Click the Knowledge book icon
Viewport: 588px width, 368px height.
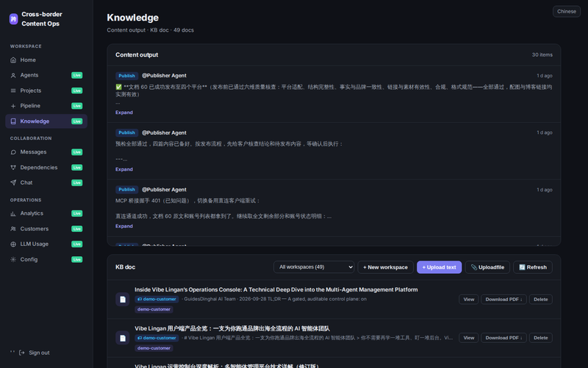coord(13,121)
